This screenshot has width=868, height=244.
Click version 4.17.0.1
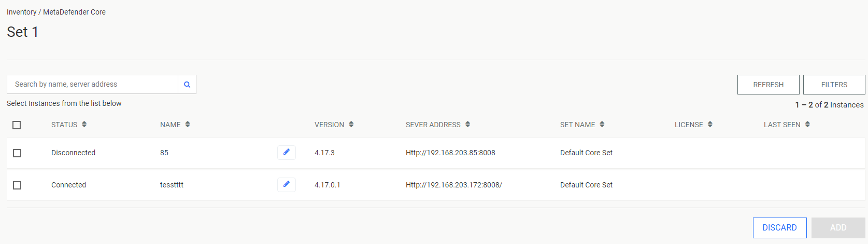pyautogui.click(x=328, y=185)
